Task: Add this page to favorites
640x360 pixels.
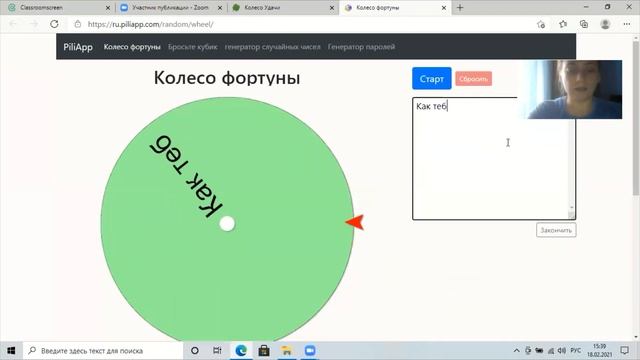Action: 541,24
